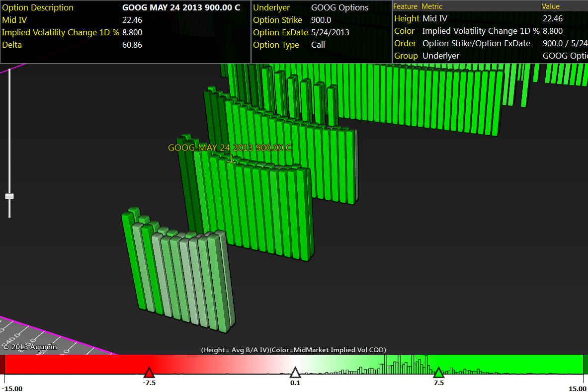The width and height of the screenshot is (588, 392).
Task: Click the GOOG MAY 24 2013 900.00 C label in chart
Action: coord(230,148)
